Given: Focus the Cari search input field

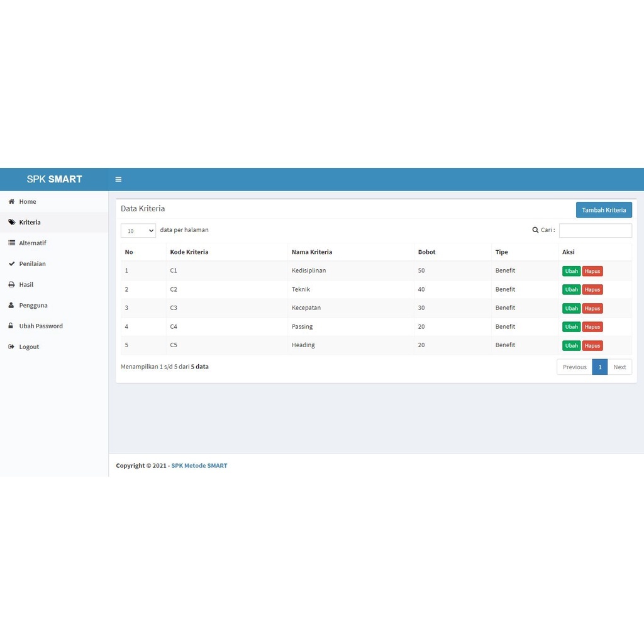Looking at the screenshot, I should pos(595,231).
